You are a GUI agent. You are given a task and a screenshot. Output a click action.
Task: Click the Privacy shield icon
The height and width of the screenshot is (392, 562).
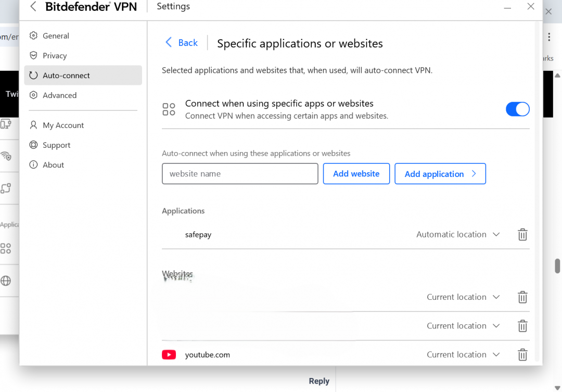(33, 55)
